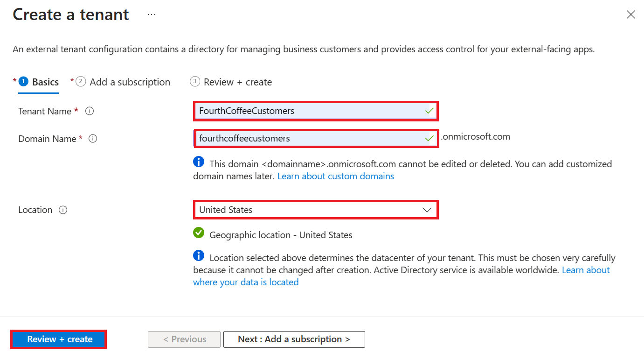
Task: Switch to the Review + create tab
Action: [238, 82]
